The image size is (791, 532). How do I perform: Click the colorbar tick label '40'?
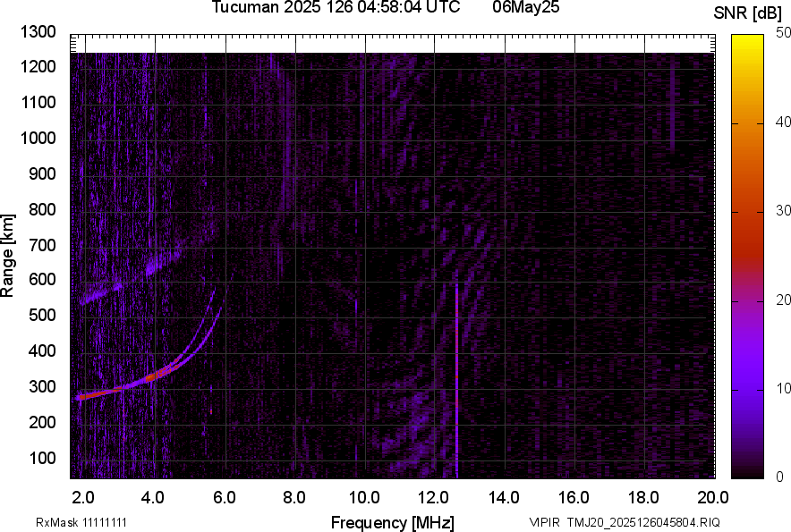783,122
